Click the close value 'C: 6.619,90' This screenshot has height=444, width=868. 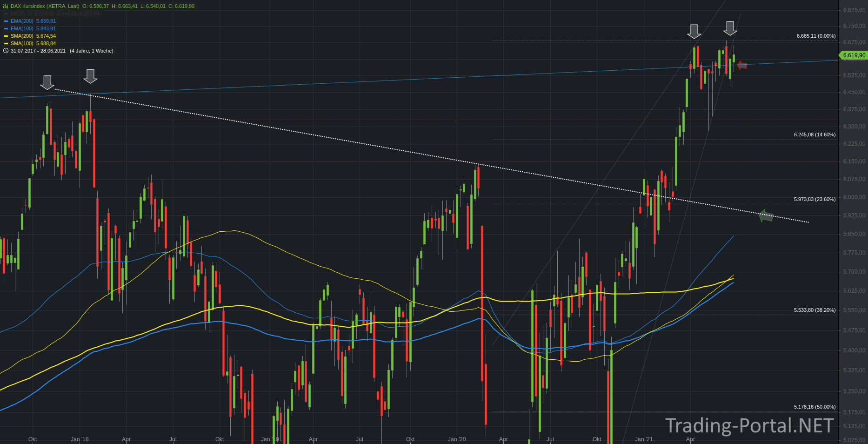181,6
